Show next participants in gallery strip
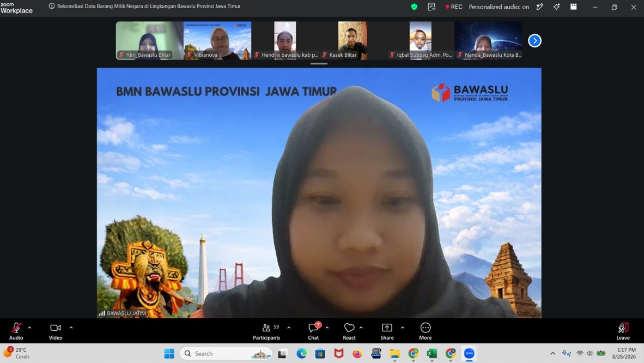Image resolution: width=644 pixels, height=363 pixels. click(534, 41)
